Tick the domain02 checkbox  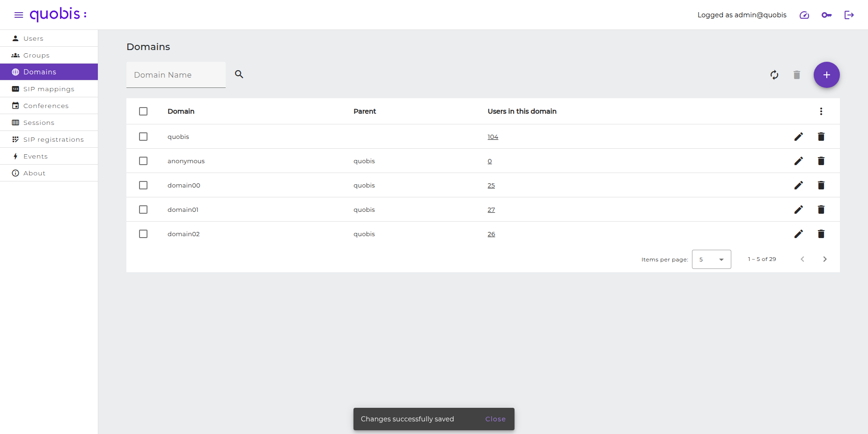tap(143, 234)
